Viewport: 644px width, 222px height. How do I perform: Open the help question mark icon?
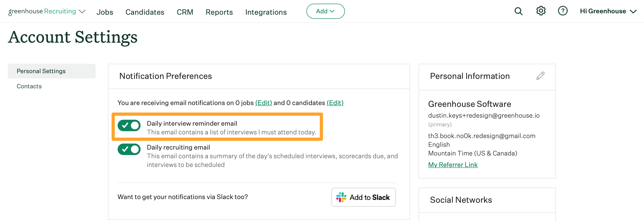coord(563,11)
